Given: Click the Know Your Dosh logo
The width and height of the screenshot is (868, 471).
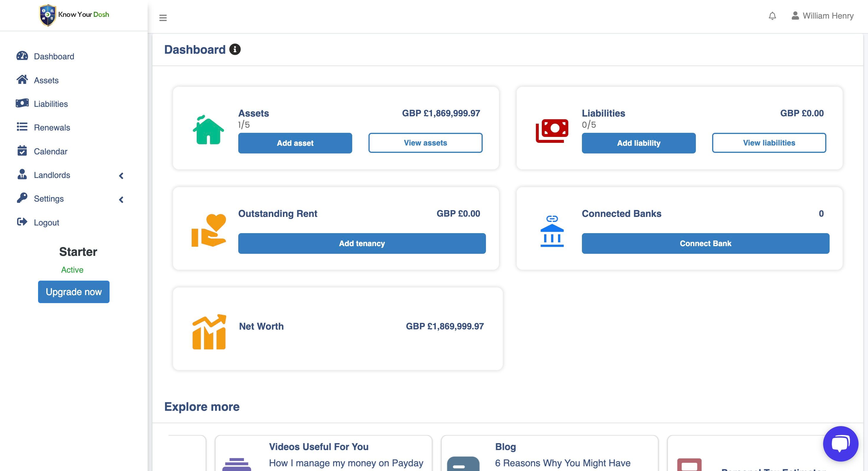Looking at the screenshot, I should coord(74,15).
